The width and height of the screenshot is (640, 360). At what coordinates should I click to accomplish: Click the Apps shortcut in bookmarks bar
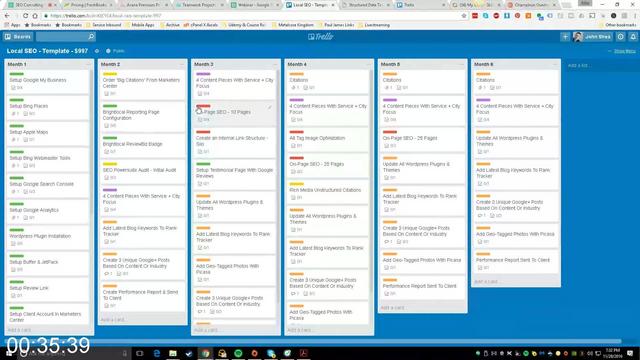[12, 25]
